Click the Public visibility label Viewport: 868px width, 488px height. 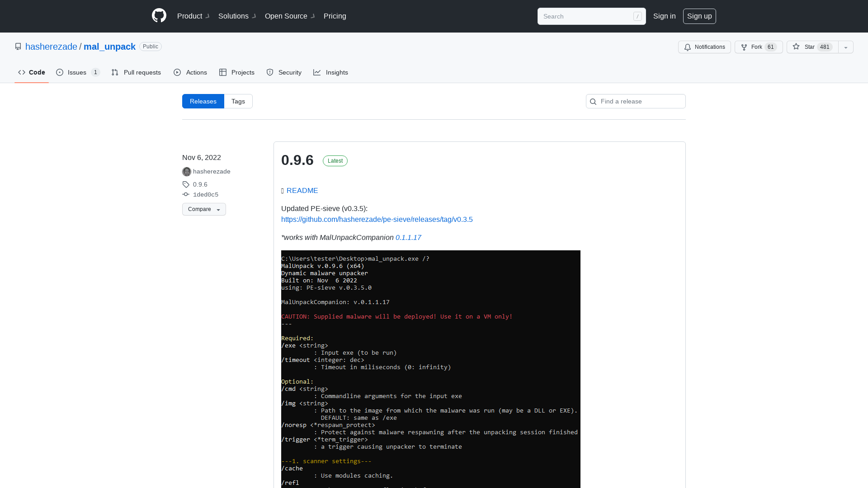tap(151, 47)
